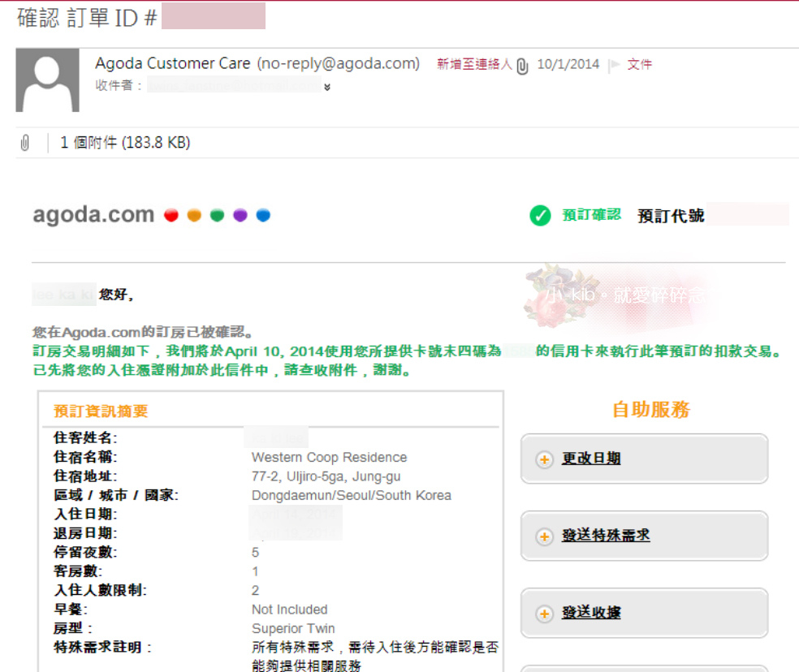Click the purple dot in agoda logo

(x=240, y=216)
